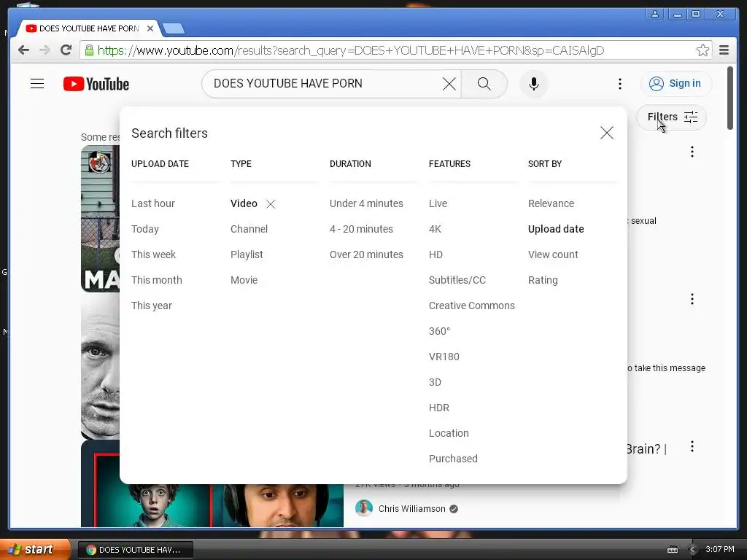The width and height of the screenshot is (747, 560).
Task: Enable the 360° feature filter
Action: tap(439, 332)
